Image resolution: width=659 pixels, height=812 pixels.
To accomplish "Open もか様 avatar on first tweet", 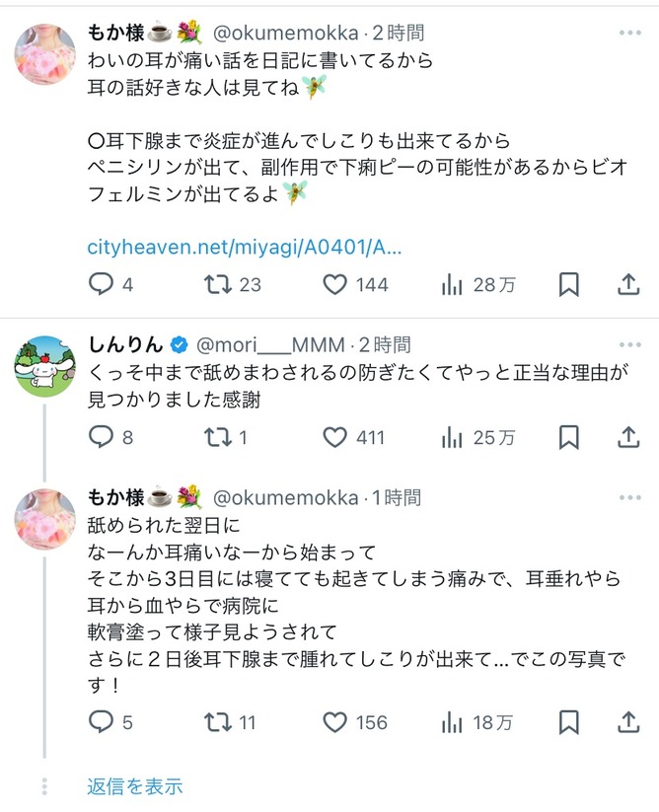I will pos(44,52).
